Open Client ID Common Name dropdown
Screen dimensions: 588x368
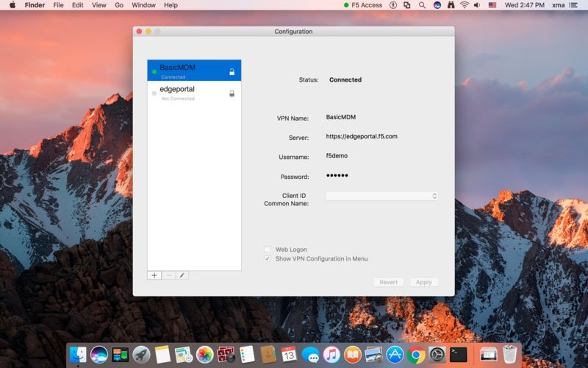(x=381, y=196)
